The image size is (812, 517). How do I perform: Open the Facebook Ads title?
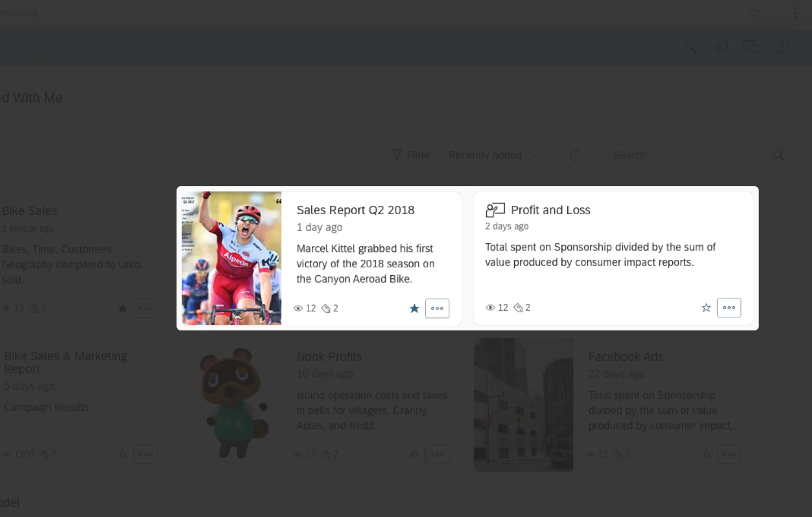(x=626, y=357)
